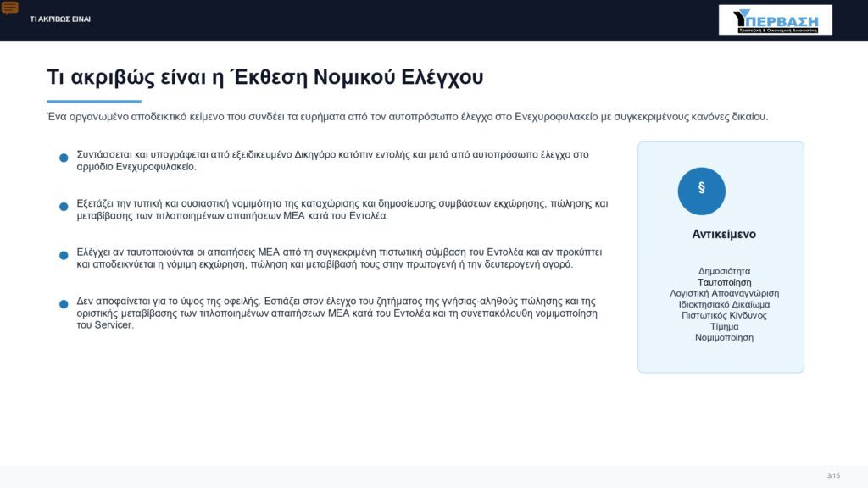Image resolution: width=868 pixels, height=488 pixels.
Task: Open the orange comment note icon
Action: (9, 8)
